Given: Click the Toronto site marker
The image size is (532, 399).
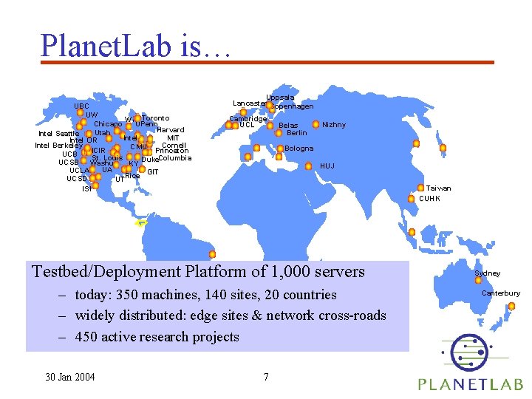Looking at the screenshot, I should coord(137,117).
